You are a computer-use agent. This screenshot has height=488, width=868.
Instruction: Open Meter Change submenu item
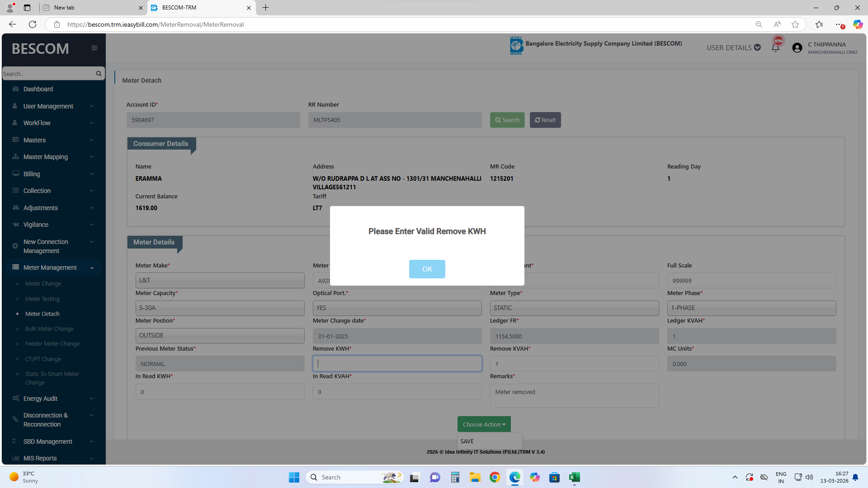click(43, 284)
